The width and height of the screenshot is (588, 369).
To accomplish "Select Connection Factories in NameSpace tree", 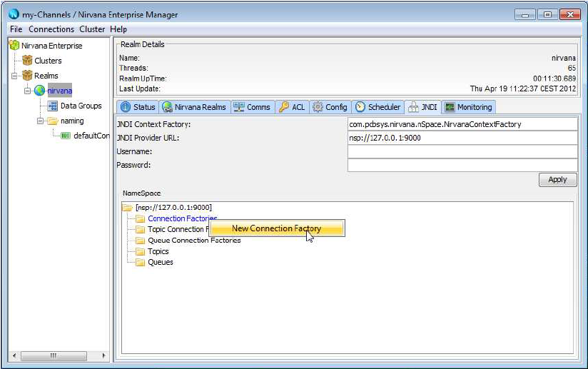I will [x=182, y=218].
